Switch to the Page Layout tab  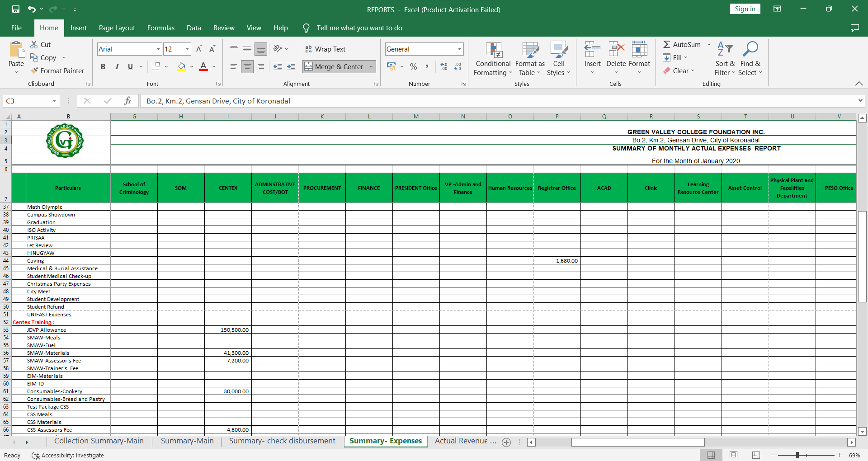tap(117, 28)
